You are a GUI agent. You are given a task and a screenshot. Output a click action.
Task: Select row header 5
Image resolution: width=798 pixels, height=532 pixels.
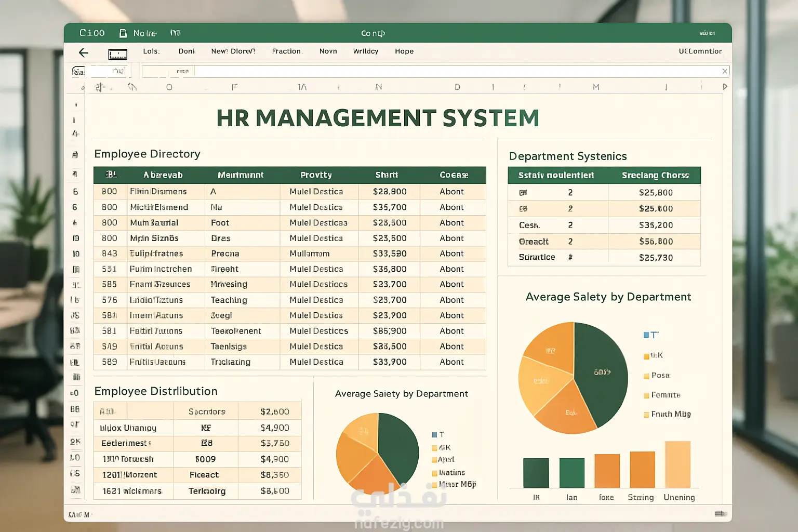75,192
